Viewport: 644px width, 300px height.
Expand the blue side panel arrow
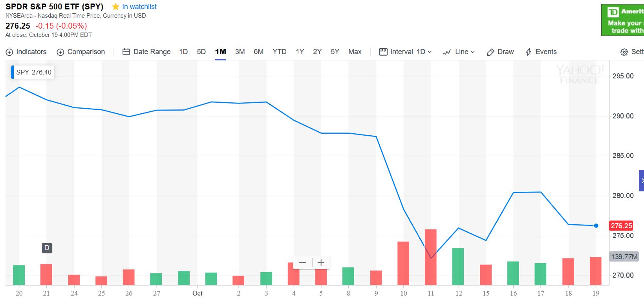point(642,180)
